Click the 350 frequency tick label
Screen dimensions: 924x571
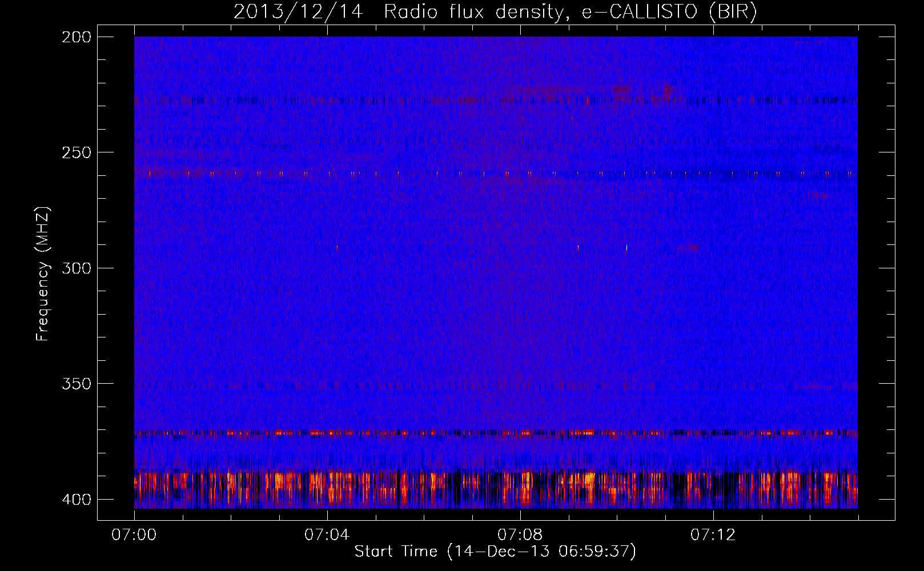tap(76, 384)
